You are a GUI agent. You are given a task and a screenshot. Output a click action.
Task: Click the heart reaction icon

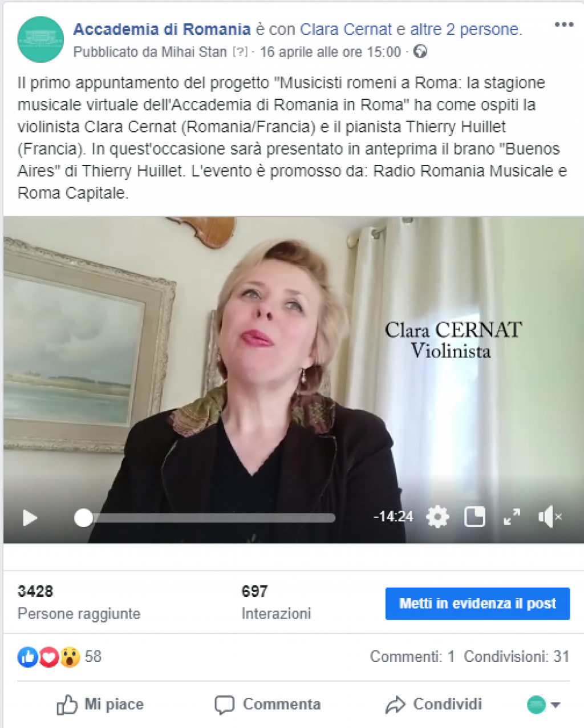49,657
